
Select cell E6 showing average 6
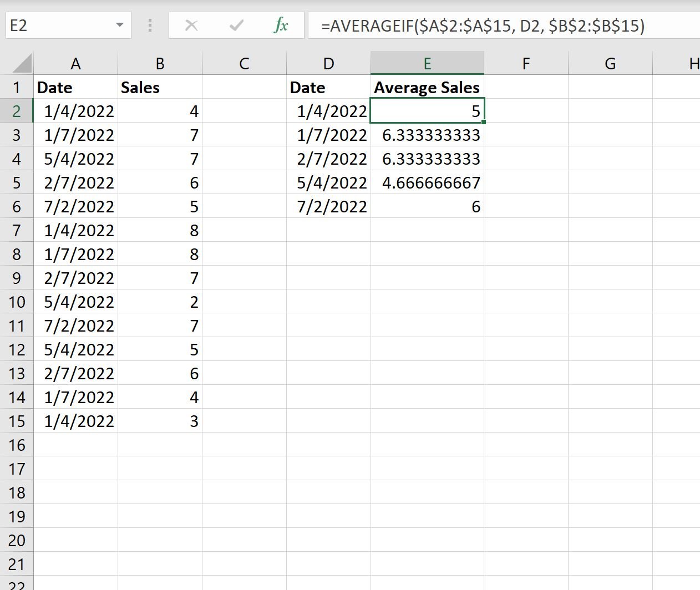pyautogui.click(x=427, y=206)
